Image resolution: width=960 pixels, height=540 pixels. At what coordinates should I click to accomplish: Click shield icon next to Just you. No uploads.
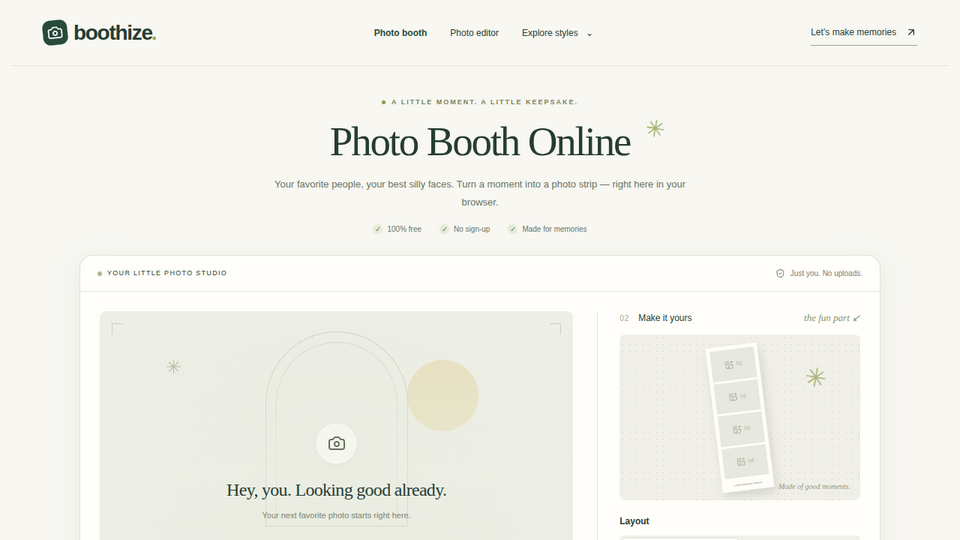click(x=780, y=273)
